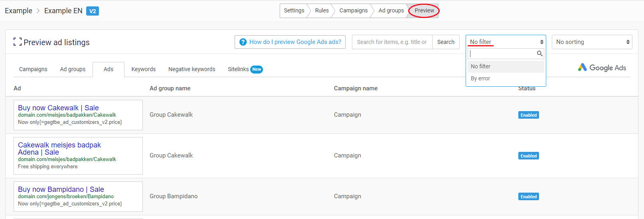
Task: Navigate to Example breadcrumb
Action: click(18, 11)
